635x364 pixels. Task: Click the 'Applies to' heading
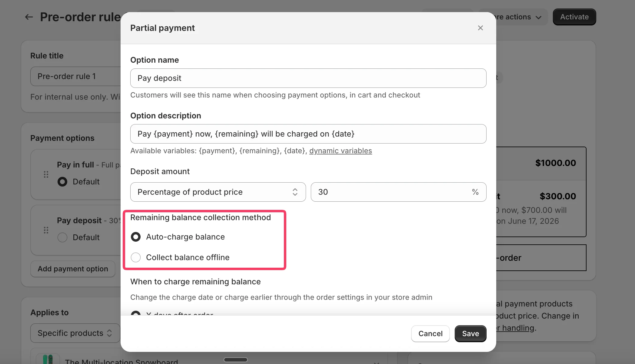[49, 313]
